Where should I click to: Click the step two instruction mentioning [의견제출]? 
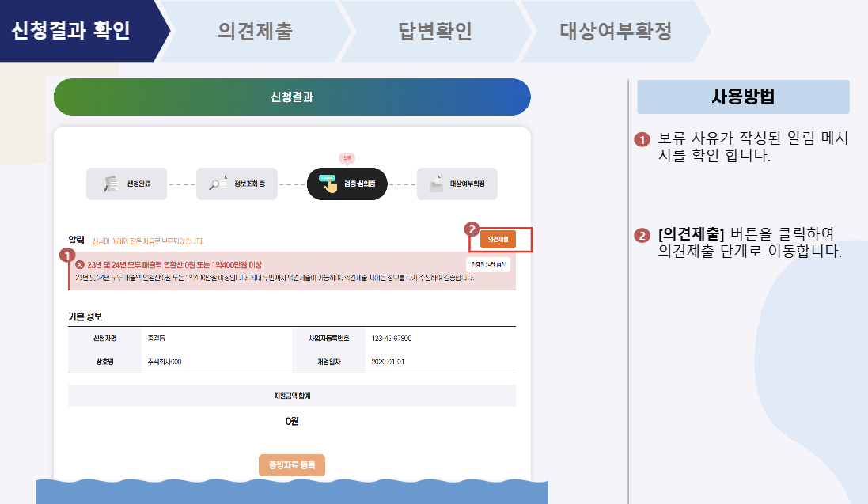749,243
